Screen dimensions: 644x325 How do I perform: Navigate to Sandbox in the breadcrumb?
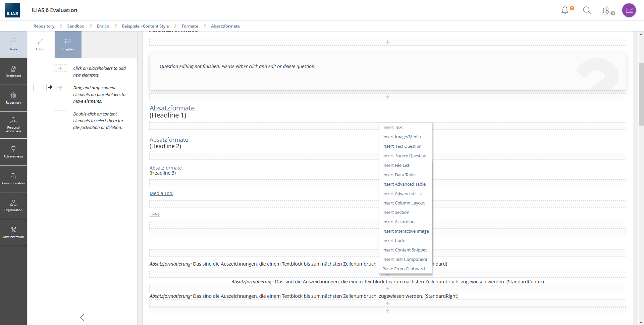(75, 26)
